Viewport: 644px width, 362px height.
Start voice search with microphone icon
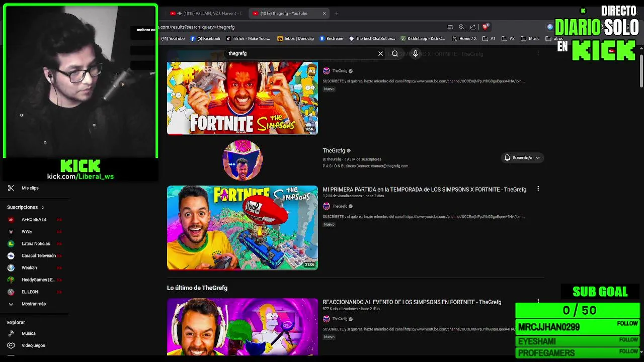pyautogui.click(x=415, y=53)
